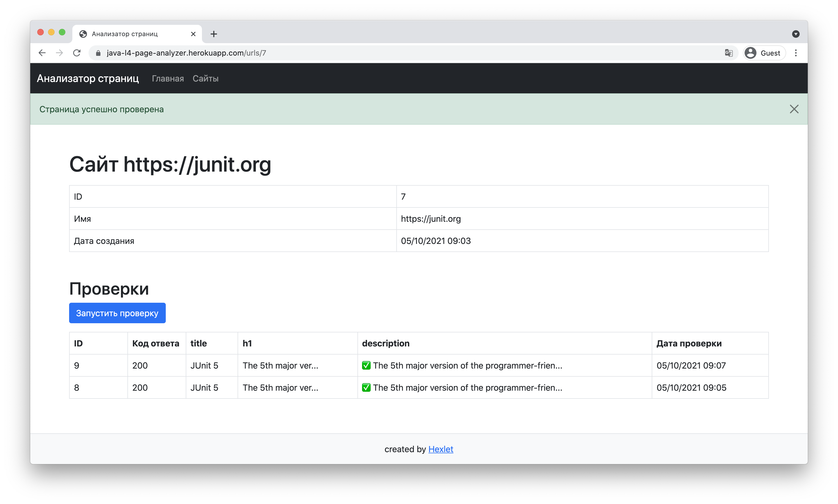
Task: Click the Анализатор страниц brand link
Action: 88,79
